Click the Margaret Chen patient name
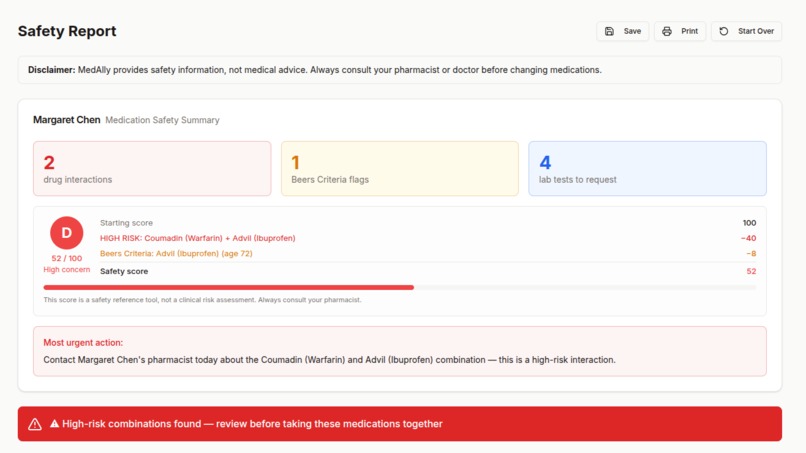 click(67, 120)
